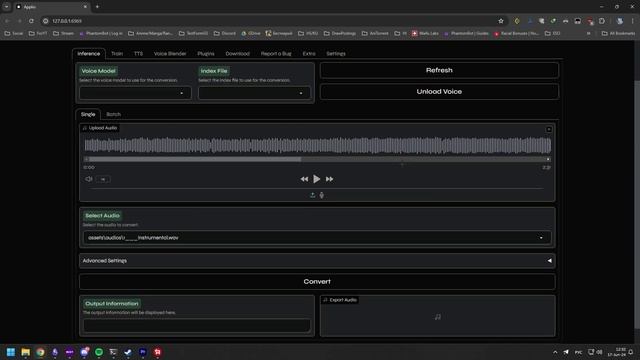This screenshot has height=360, width=640.
Task: Show more bookmarks via the overflow chevron
Action: [x=588, y=33]
